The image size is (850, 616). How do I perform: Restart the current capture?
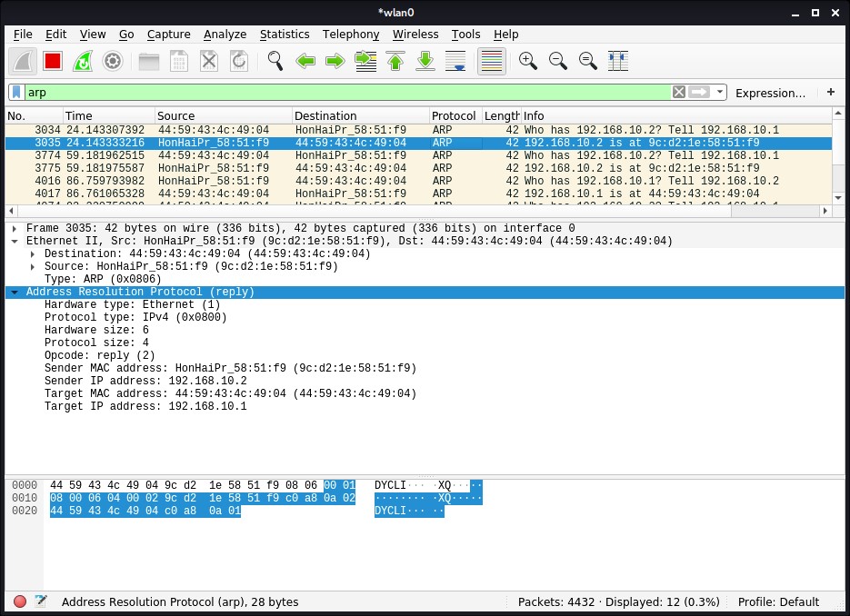83,61
